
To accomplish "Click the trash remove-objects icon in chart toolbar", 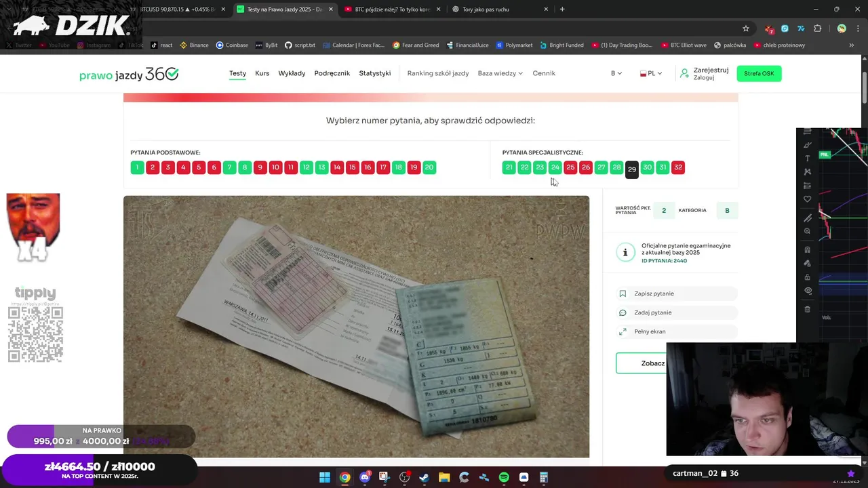I will 807,309.
